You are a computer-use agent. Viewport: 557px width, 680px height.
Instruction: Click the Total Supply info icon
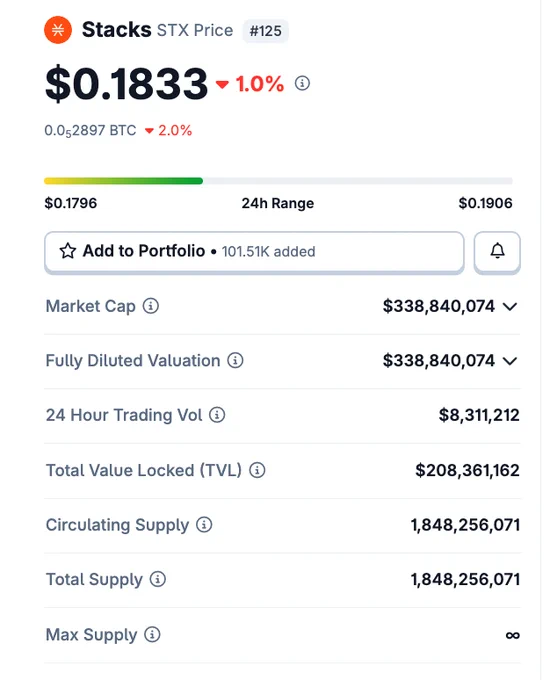158,579
